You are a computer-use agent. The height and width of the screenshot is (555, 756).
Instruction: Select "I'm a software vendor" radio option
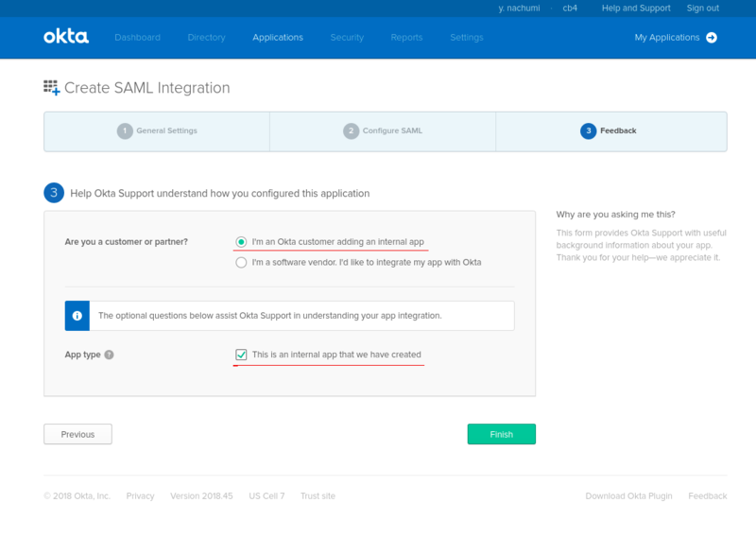click(241, 262)
